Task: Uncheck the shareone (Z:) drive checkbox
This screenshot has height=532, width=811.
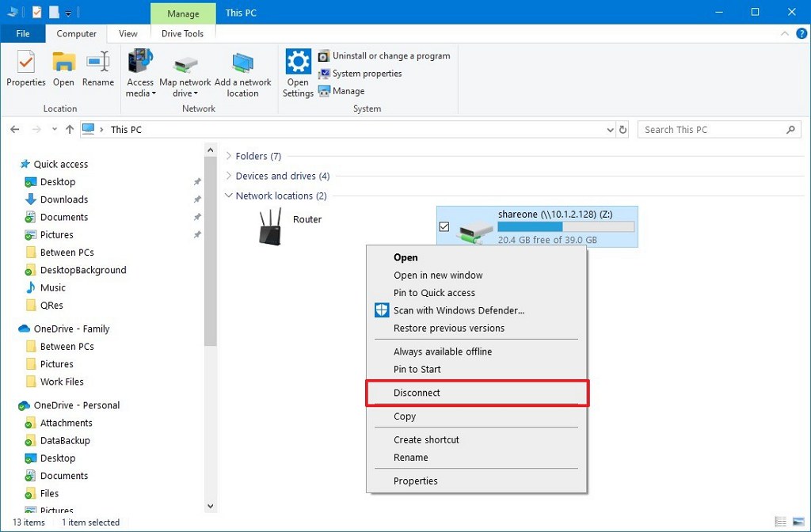Action: tap(444, 226)
